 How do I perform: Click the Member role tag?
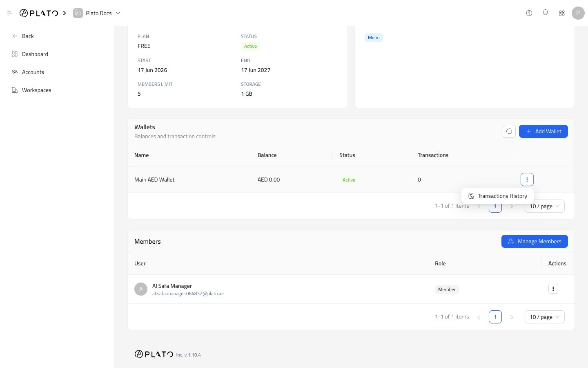coord(447,289)
